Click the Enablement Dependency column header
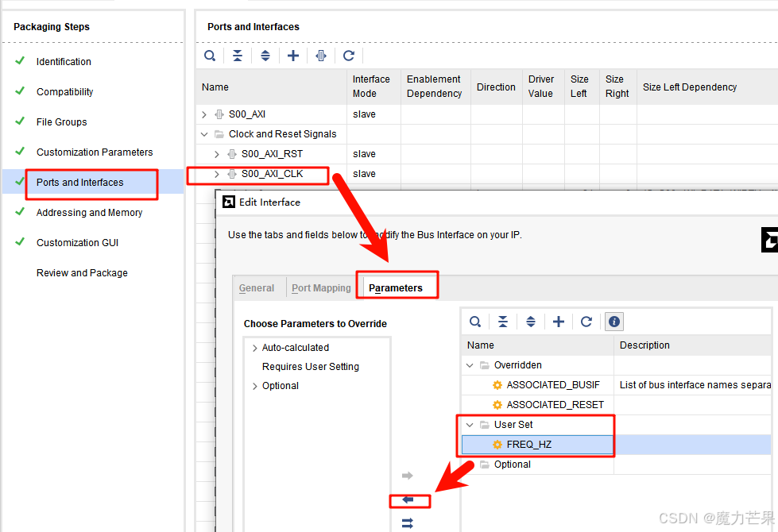This screenshot has width=778, height=532. (x=435, y=87)
